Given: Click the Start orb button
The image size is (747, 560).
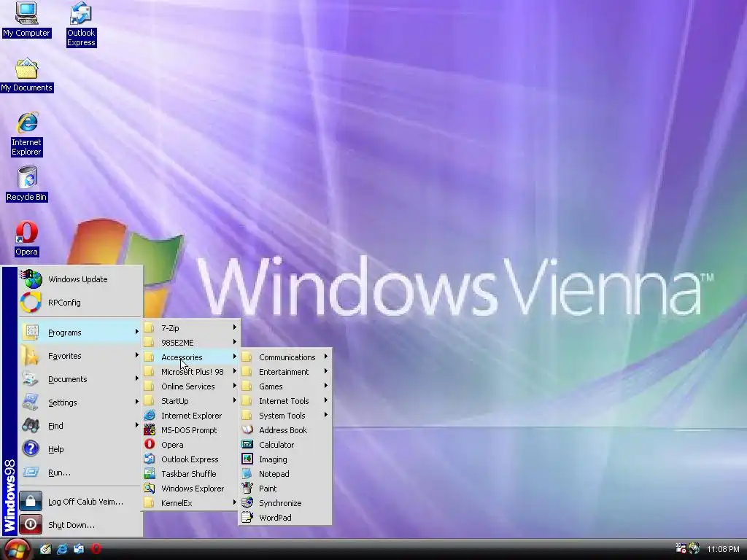Looking at the screenshot, I should click(x=16, y=549).
